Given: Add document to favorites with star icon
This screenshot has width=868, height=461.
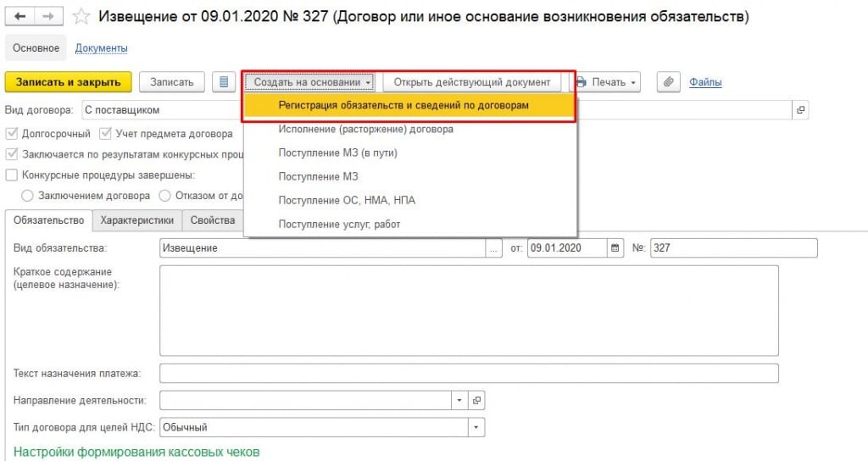Looking at the screenshot, I should click(81, 16).
